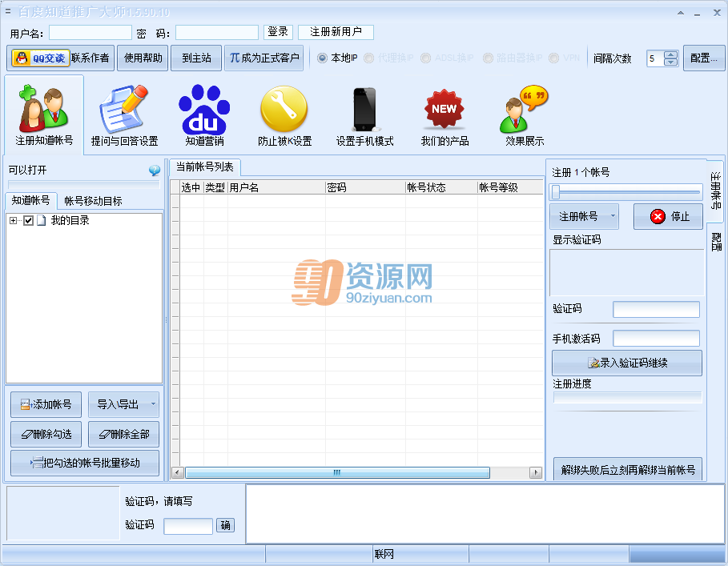Select the 本地IP radio option
Screen dimensions: 728x566
[x=322, y=58]
